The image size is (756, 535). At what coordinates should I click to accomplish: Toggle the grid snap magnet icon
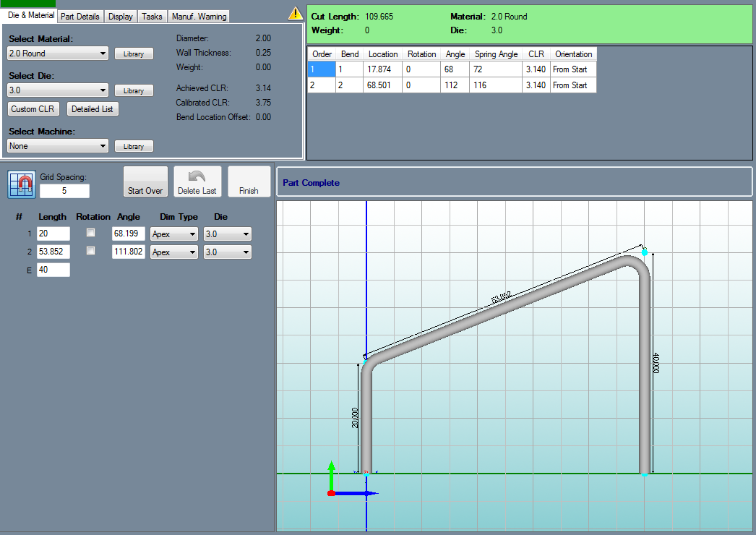22,184
